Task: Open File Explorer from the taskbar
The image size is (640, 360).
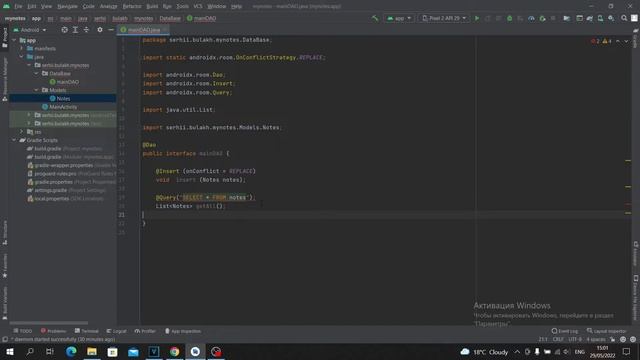Action: (92, 351)
